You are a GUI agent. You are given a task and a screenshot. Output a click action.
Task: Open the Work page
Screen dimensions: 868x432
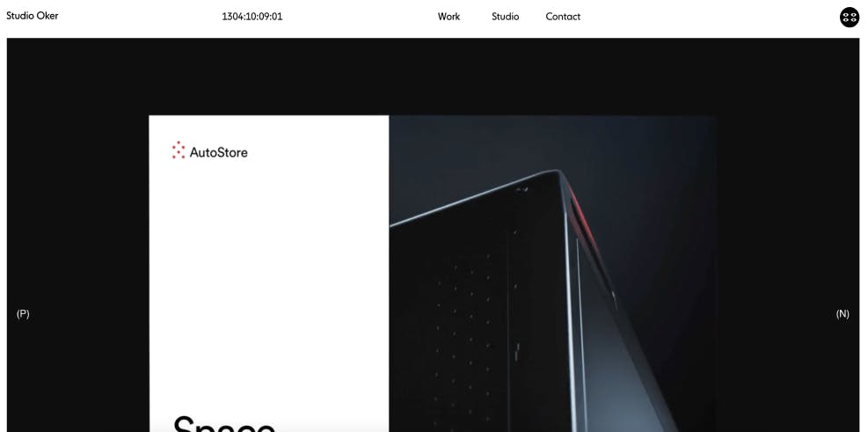pos(449,17)
